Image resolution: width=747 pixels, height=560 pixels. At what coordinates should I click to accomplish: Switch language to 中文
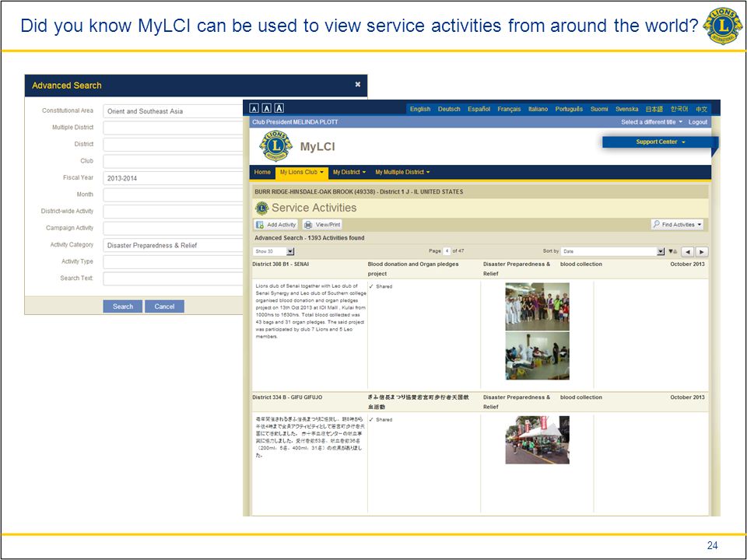point(701,109)
